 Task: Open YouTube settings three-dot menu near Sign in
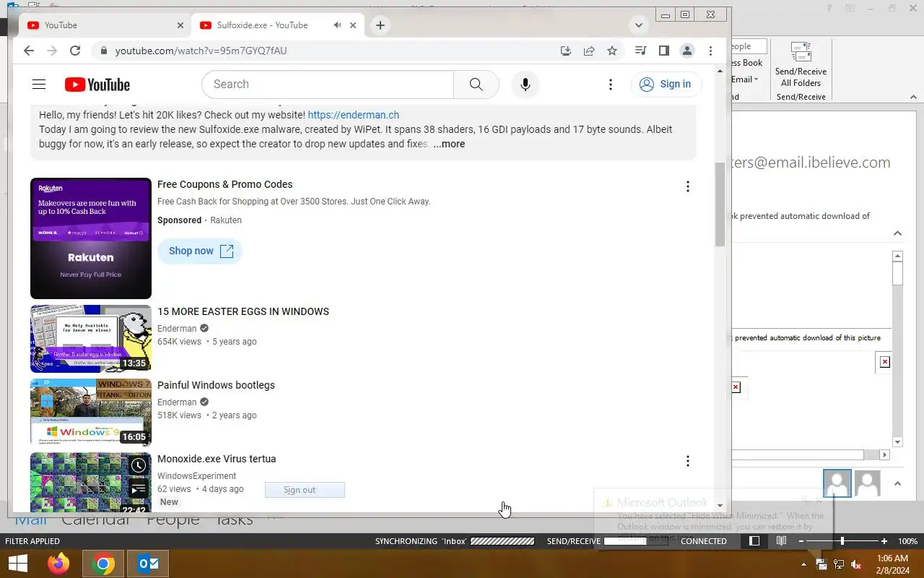coord(611,85)
